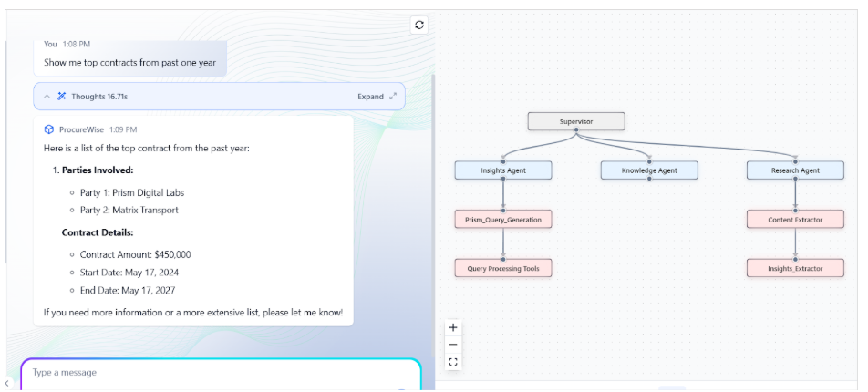Select the Knowledge Agent node
The height and width of the screenshot is (392, 868).
[x=649, y=170]
